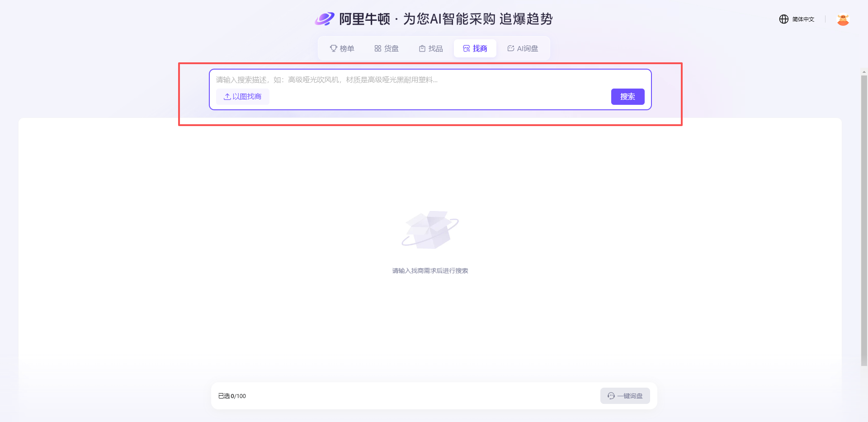Click the 以图找商 upload button
This screenshot has height=422, width=868.
click(x=243, y=97)
